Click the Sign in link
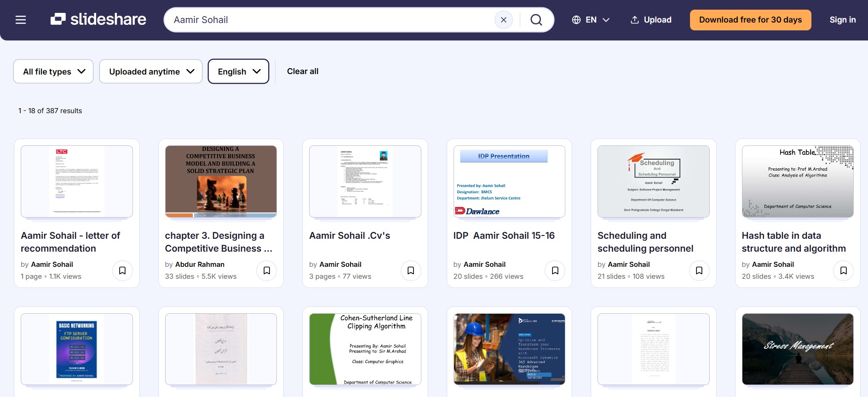 pyautogui.click(x=842, y=20)
